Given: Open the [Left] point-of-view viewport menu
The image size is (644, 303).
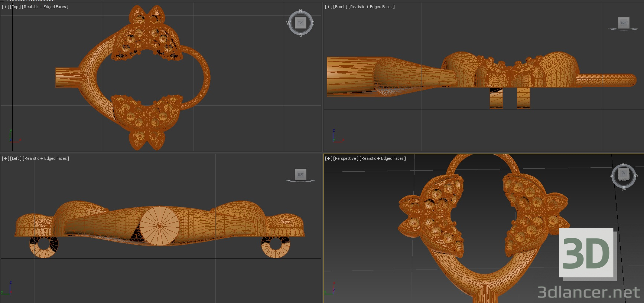Looking at the screenshot, I should [16, 158].
